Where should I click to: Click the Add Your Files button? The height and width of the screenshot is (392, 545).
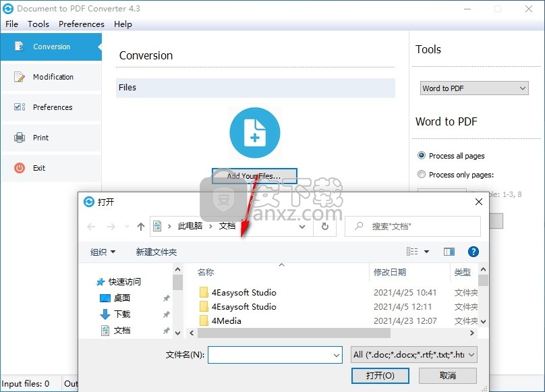point(254,176)
